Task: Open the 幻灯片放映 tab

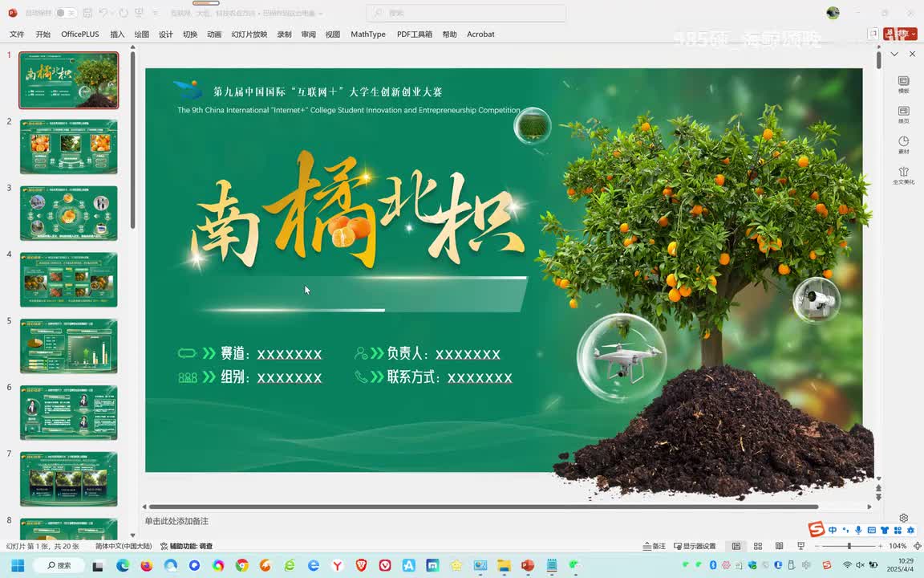Action: pos(249,35)
